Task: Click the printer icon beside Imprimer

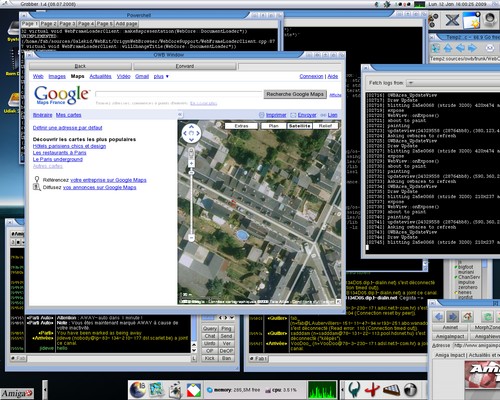Action: [262, 115]
